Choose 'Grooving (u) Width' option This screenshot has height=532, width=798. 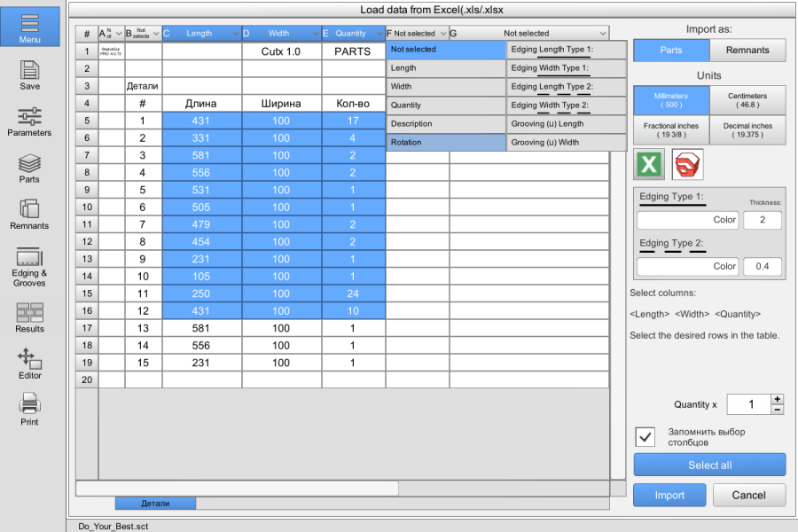(567, 143)
